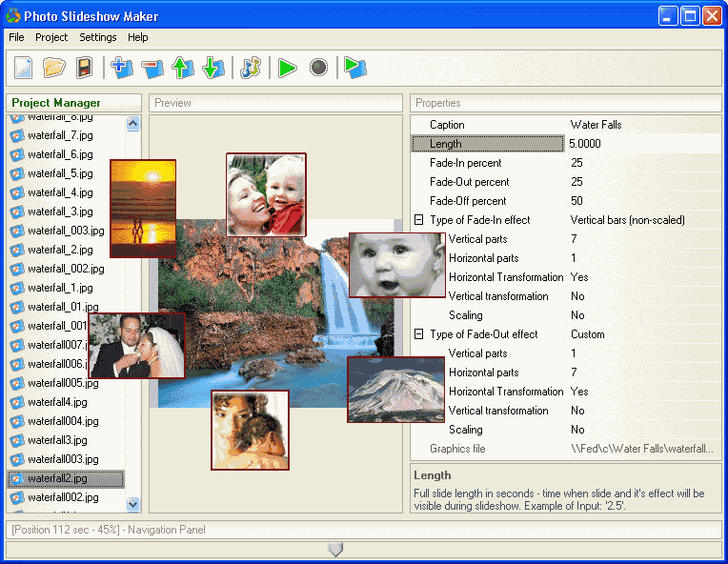Toggle Fade-In Scaling No value
This screenshot has width=728, height=564.
pos(577,315)
